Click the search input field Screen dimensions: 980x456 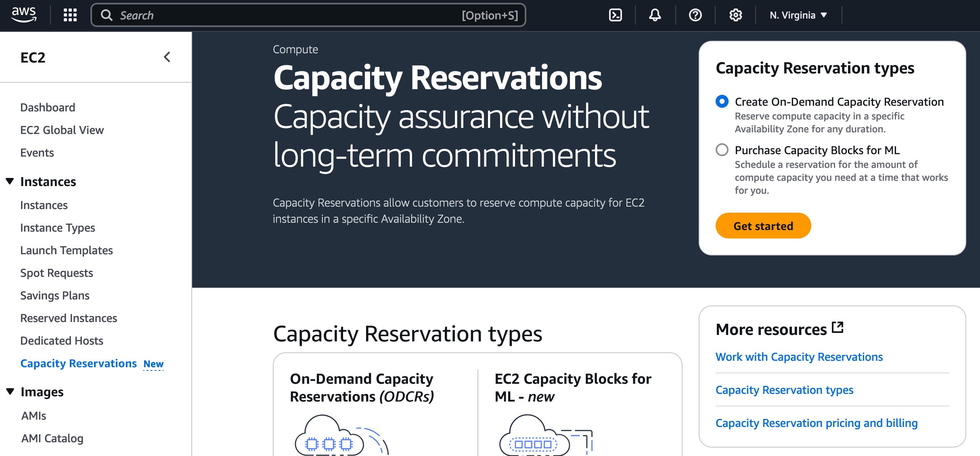tap(283, 15)
